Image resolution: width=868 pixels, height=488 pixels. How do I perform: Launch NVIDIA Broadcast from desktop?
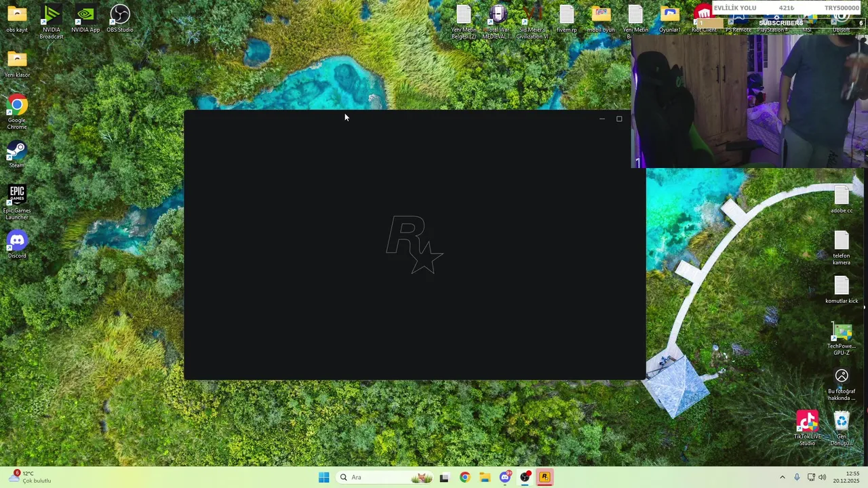[52, 22]
